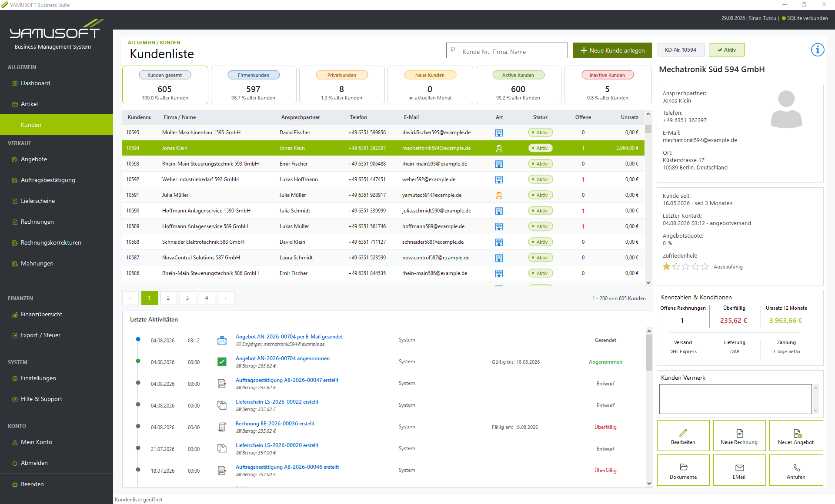Click the Artikel sidebar icon
This screenshot has height=504, width=835.
(x=15, y=104)
